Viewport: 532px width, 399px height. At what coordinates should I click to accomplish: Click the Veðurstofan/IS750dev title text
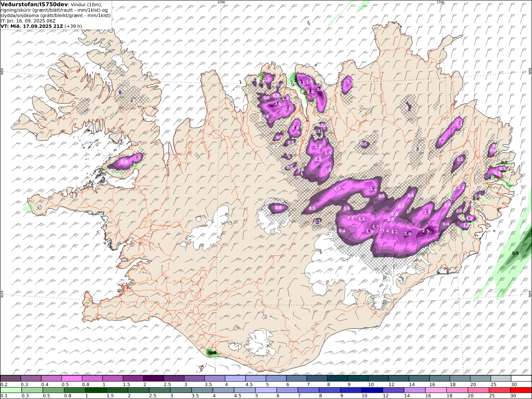(34, 4)
